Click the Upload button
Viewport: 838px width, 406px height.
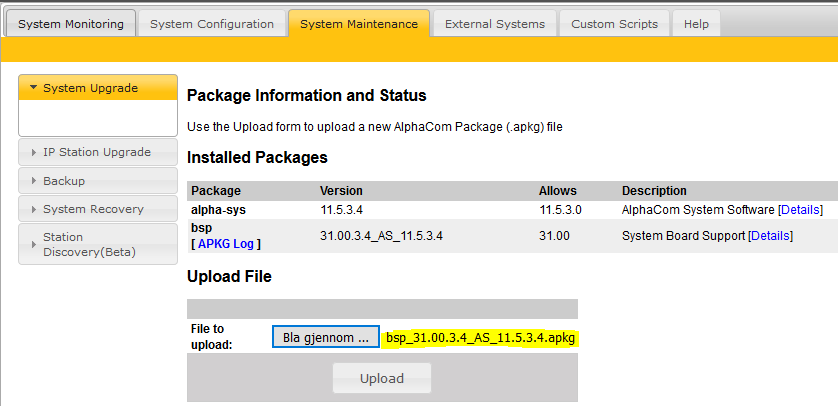tap(382, 379)
